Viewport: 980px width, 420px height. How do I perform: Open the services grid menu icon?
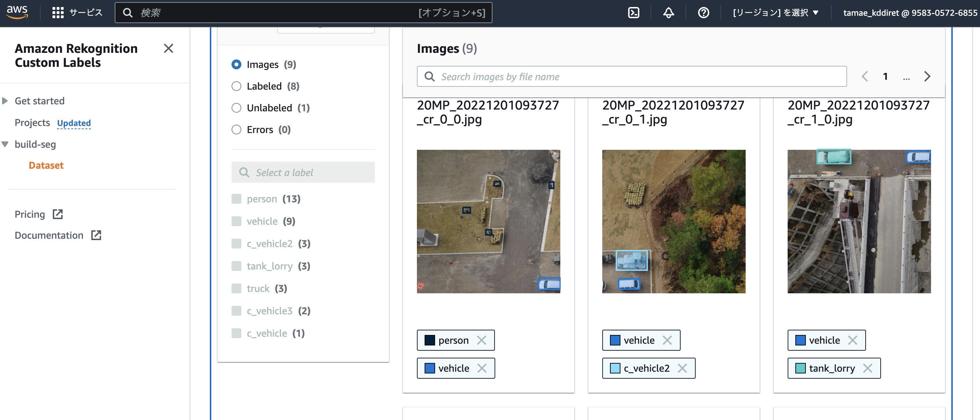click(58, 13)
